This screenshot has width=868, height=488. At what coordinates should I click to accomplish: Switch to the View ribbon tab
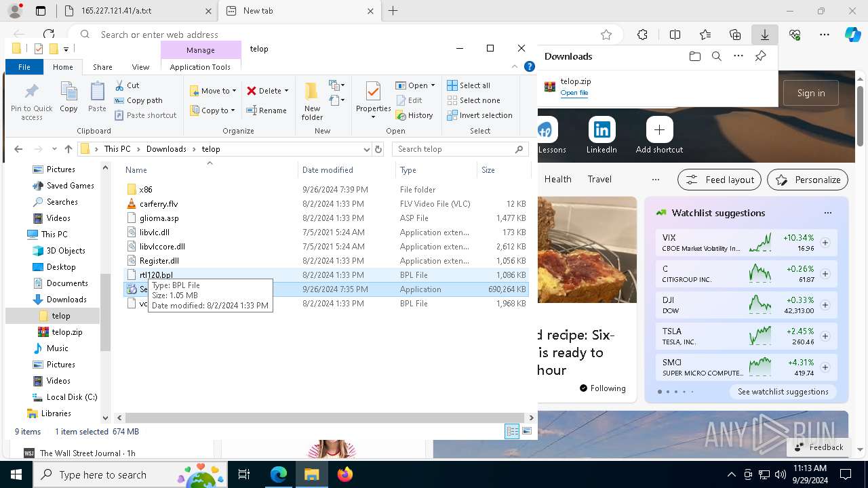point(140,67)
